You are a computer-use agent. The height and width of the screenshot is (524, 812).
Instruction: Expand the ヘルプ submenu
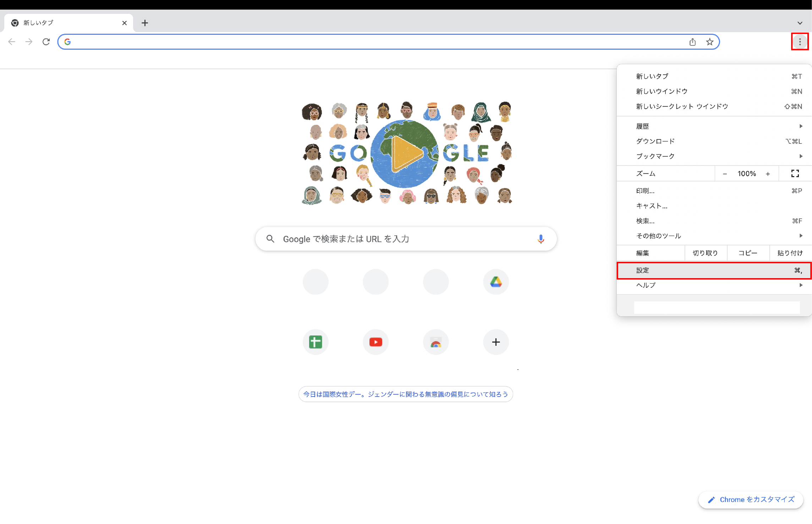point(714,285)
